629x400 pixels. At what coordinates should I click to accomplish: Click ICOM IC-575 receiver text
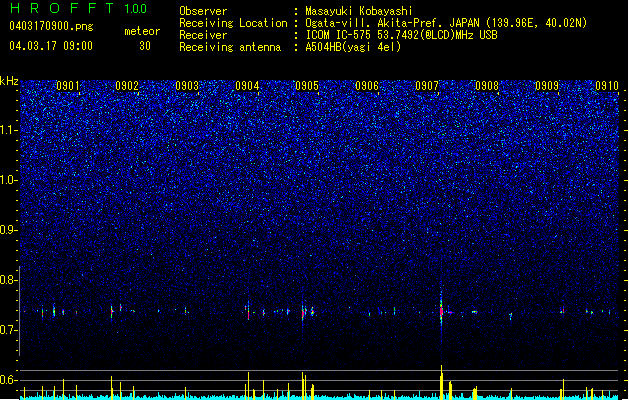(x=401, y=35)
